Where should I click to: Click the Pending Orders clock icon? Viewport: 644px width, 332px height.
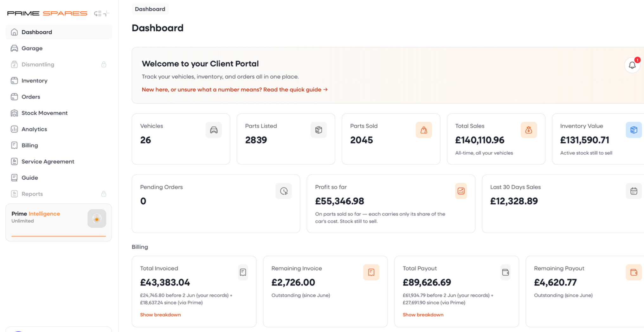284,191
